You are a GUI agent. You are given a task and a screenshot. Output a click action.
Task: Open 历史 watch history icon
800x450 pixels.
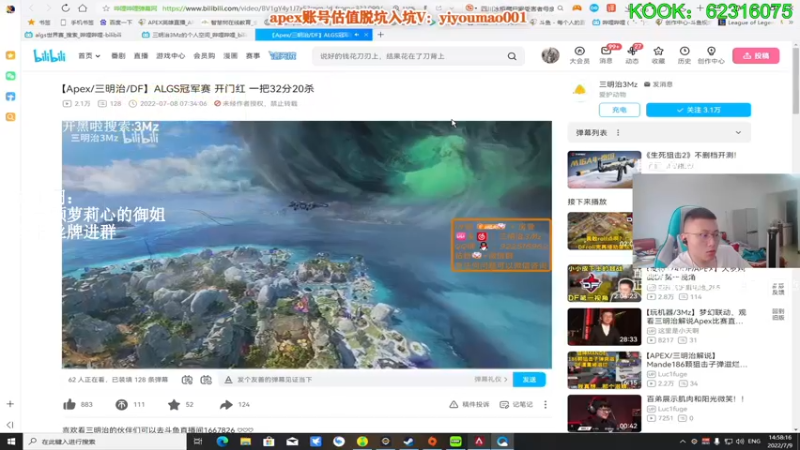(684, 55)
